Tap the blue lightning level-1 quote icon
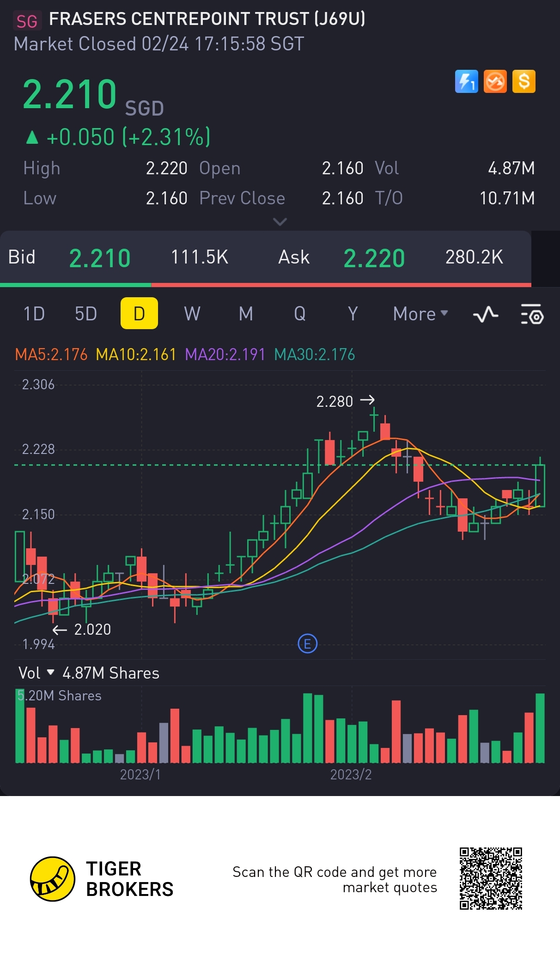Screen dimensions: 560x962 click(466, 82)
